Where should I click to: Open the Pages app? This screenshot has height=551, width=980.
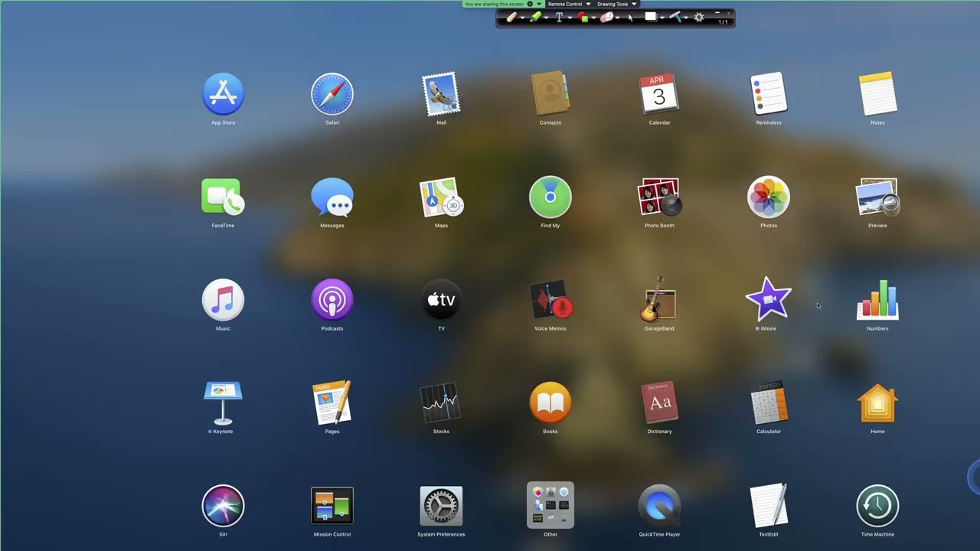(332, 403)
